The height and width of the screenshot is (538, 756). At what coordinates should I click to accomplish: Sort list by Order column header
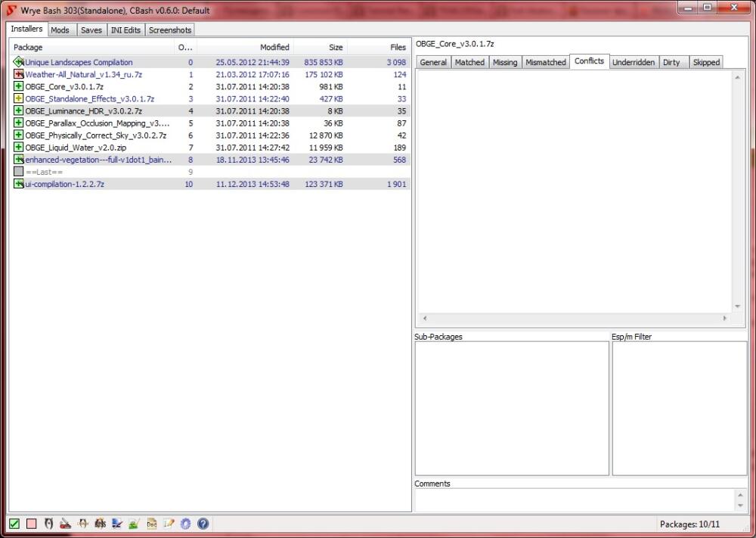186,47
